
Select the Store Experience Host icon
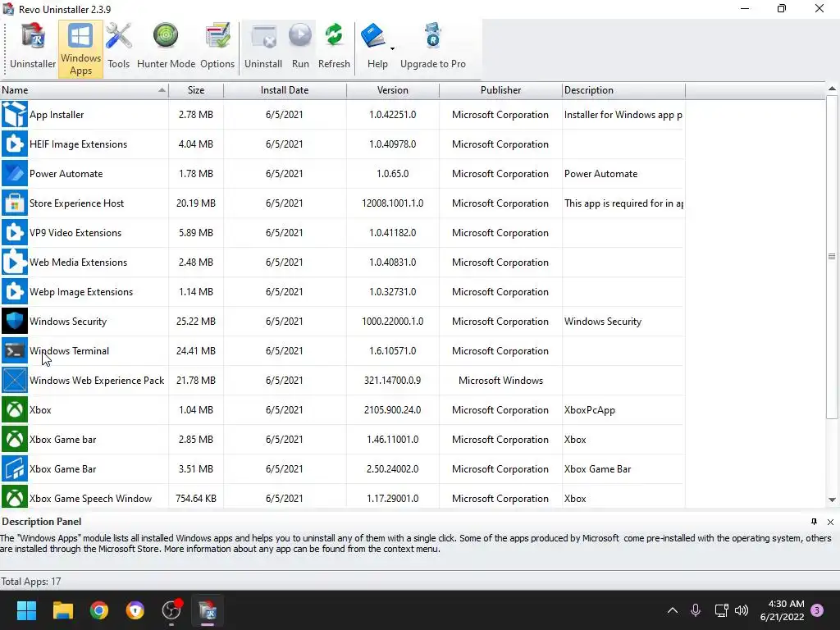(15, 203)
